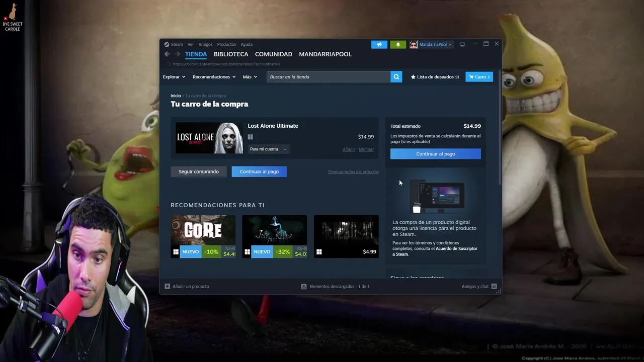Open the Amigos menu
The width and height of the screenshot is (644, 362).
click(x=205, y=44)
